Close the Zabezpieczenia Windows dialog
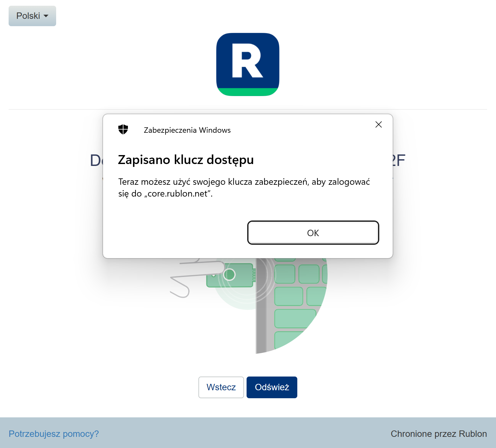Viewport: 496px width, 448px height. [379, 124]
